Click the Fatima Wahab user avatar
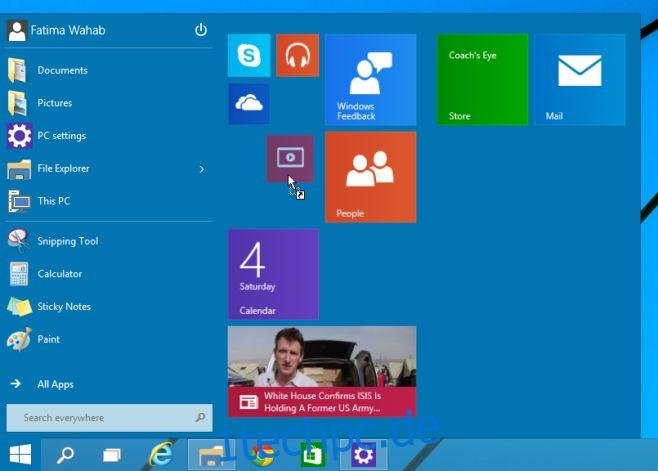The height and width of the screenshot is (471, 658). (17, 31)
